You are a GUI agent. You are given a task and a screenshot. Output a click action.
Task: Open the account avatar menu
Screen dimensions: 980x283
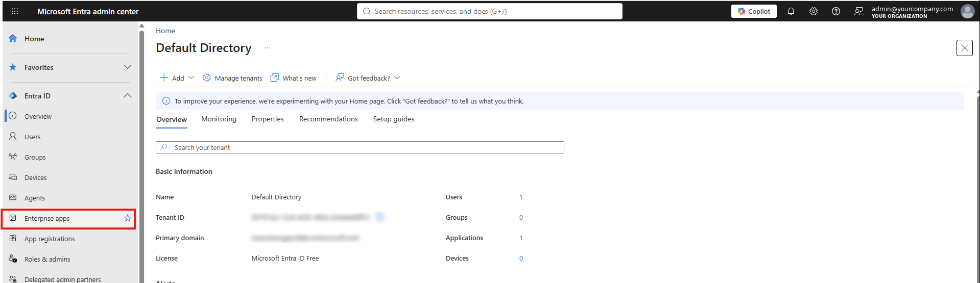967,11
